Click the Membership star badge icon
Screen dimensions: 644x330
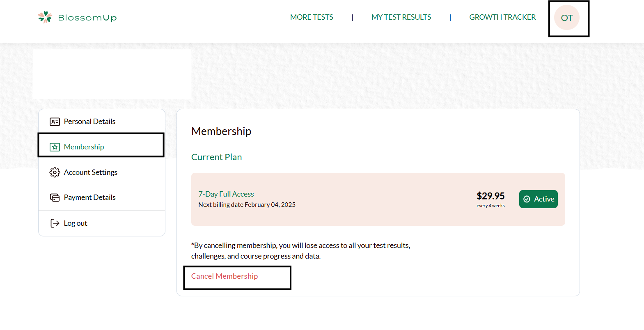55,147
